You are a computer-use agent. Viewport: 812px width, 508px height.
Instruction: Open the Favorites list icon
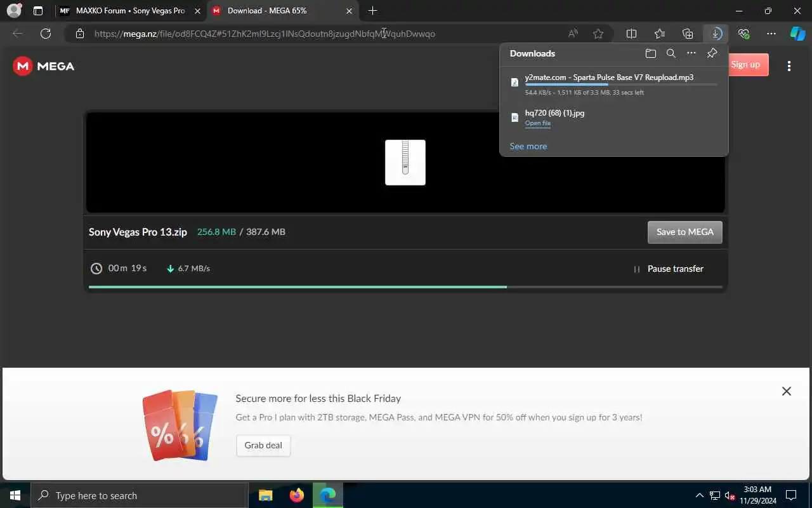660,34
